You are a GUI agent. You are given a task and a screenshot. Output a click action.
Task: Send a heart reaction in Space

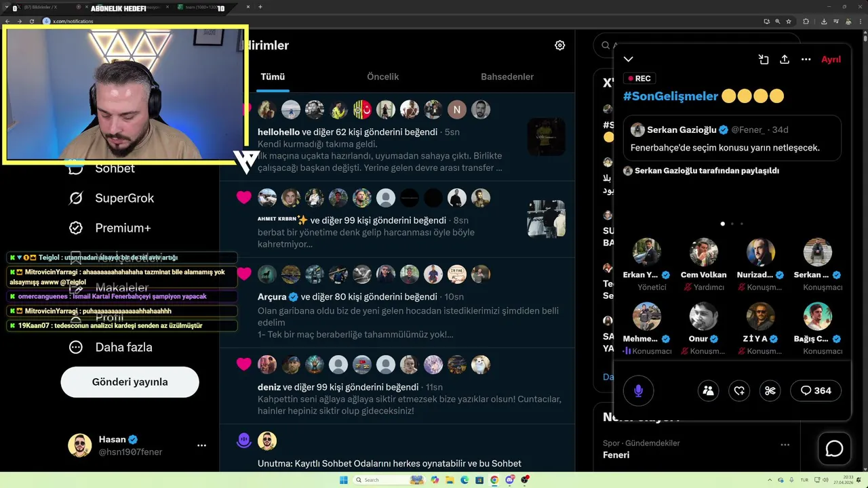tap(739, 390)
